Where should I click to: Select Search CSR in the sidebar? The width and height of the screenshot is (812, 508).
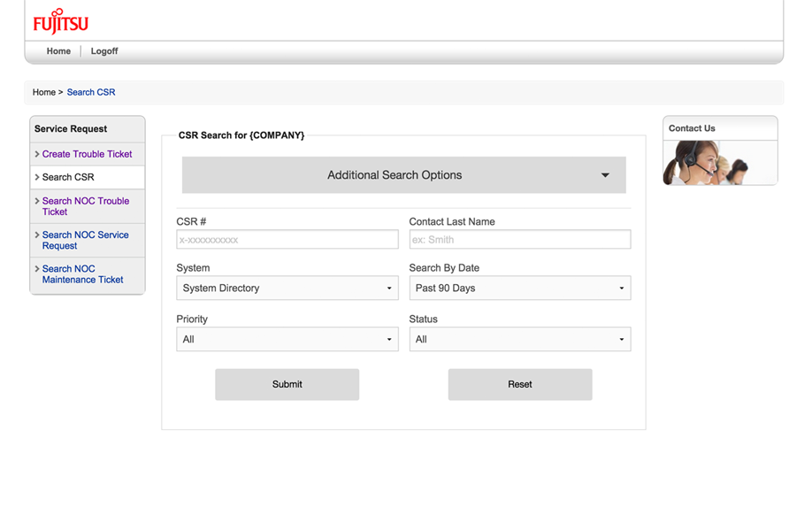[68, 177]
